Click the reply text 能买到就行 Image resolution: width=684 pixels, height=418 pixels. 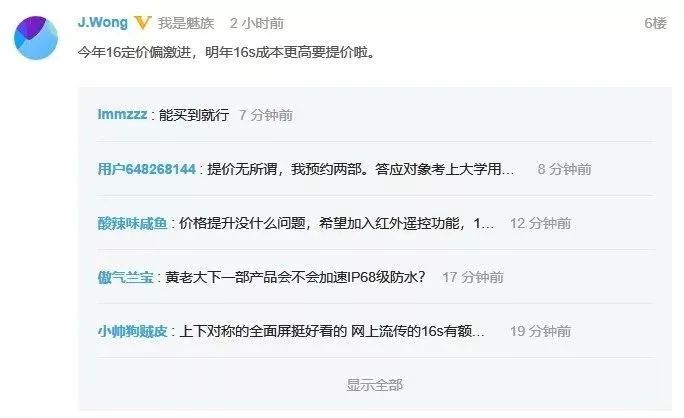[x=194, y=115]
